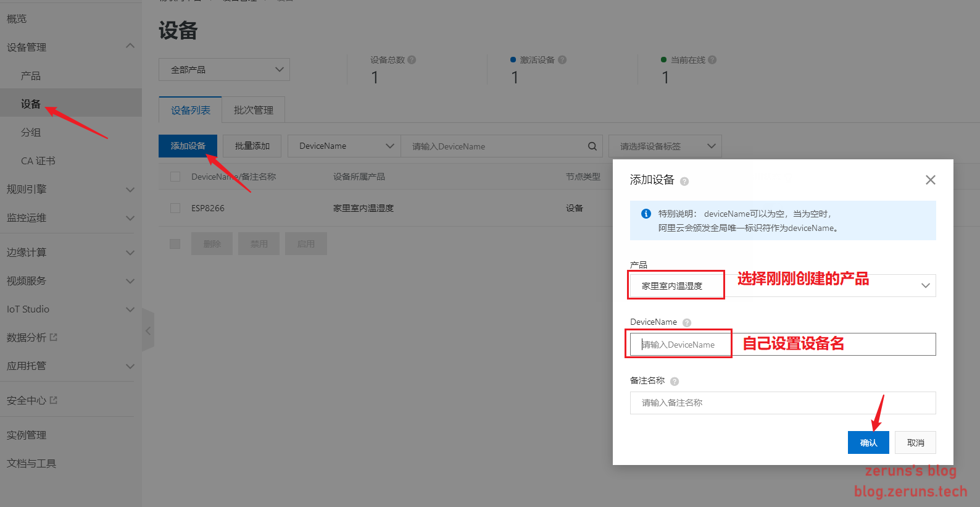
Task: Click help icon next to 设备总数
Action: point(412,60)
